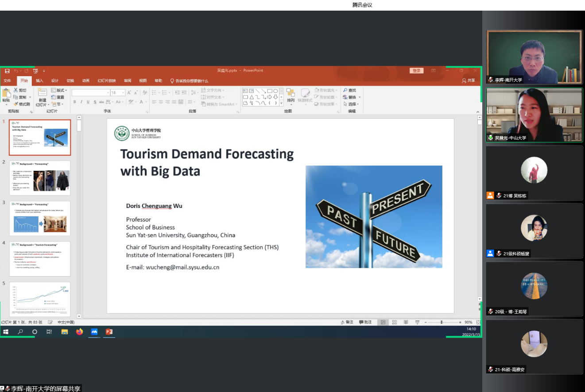Click the Paste clipboard icon
Image resolution: width=585 pixels, height=392 pixels.
coord(6,93)
